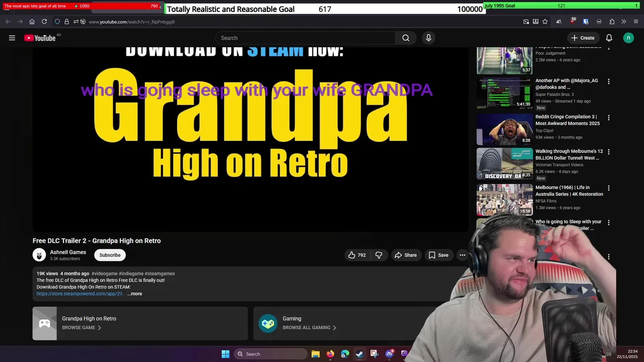This screenshot has height=362, width=644.
Task: Save the video to a playlist
Action: tap(438, 255)
